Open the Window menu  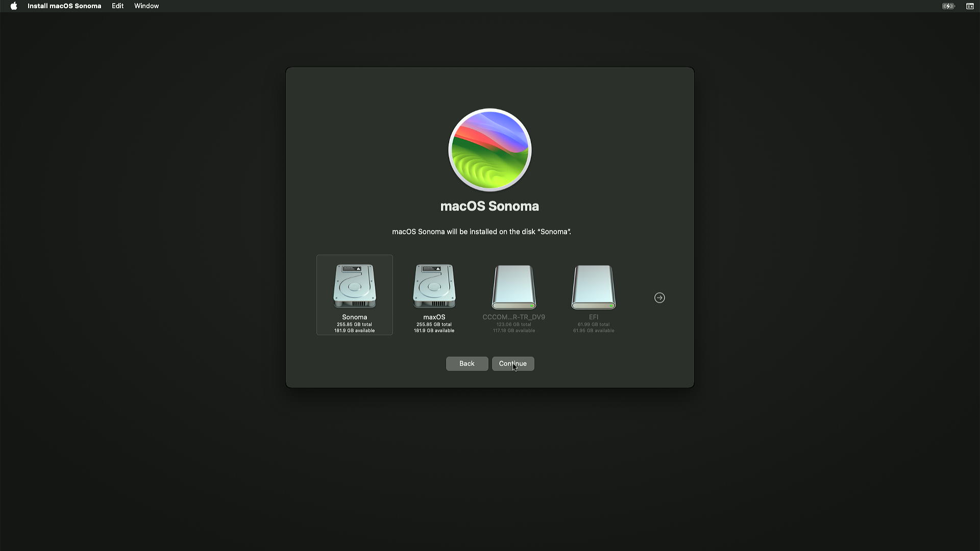tap(146, 6)
